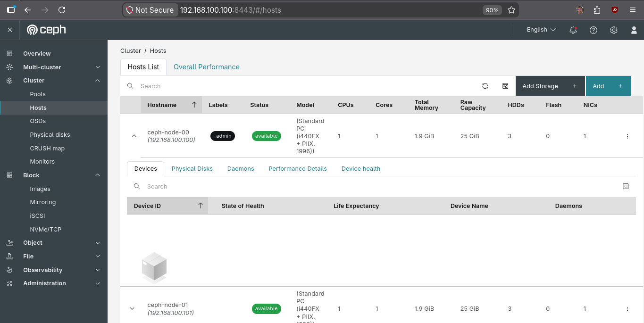Toggle hosts table column selector
The width and height of the screenshot is (644, 323).
coord(505,86)
